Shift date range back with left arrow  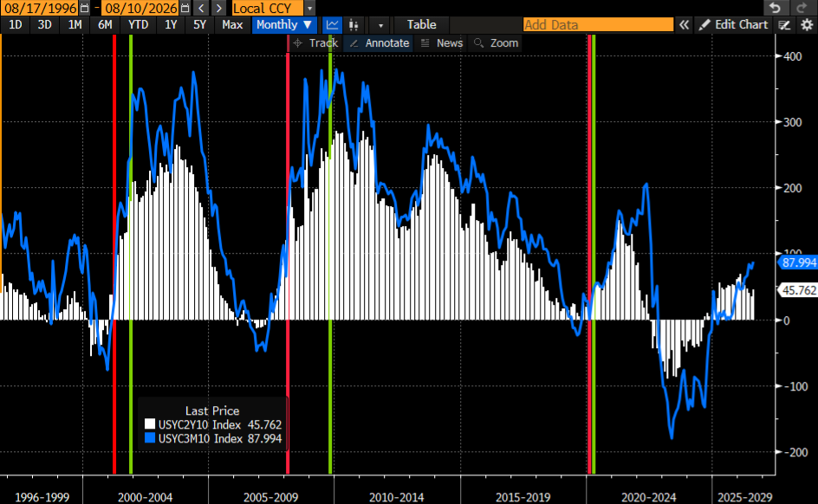pos(201,9)
